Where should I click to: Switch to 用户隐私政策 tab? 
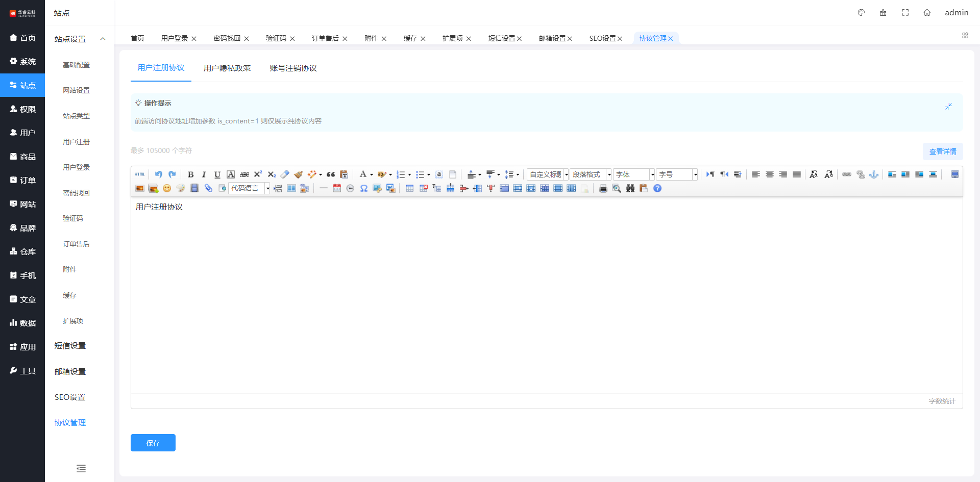coord(227,68)
